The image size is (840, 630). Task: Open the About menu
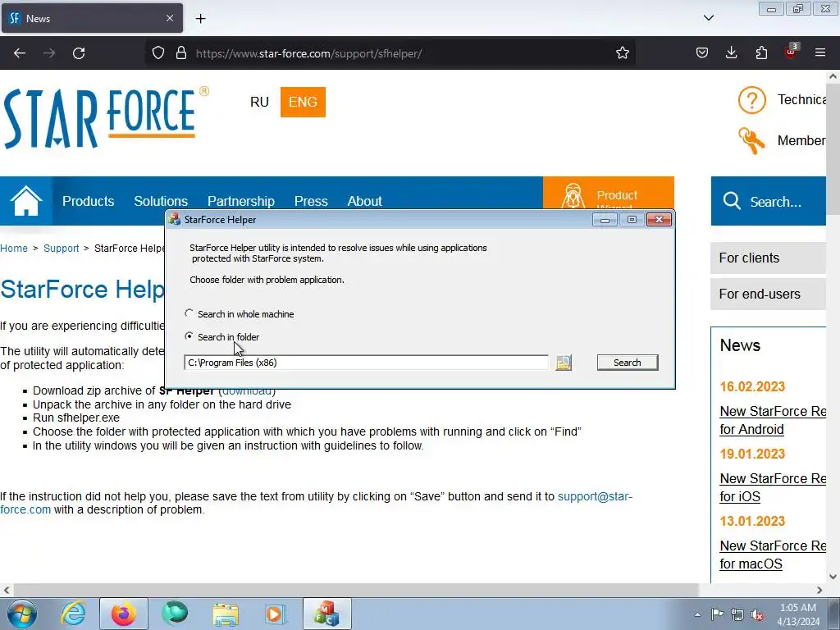(365, 201)
